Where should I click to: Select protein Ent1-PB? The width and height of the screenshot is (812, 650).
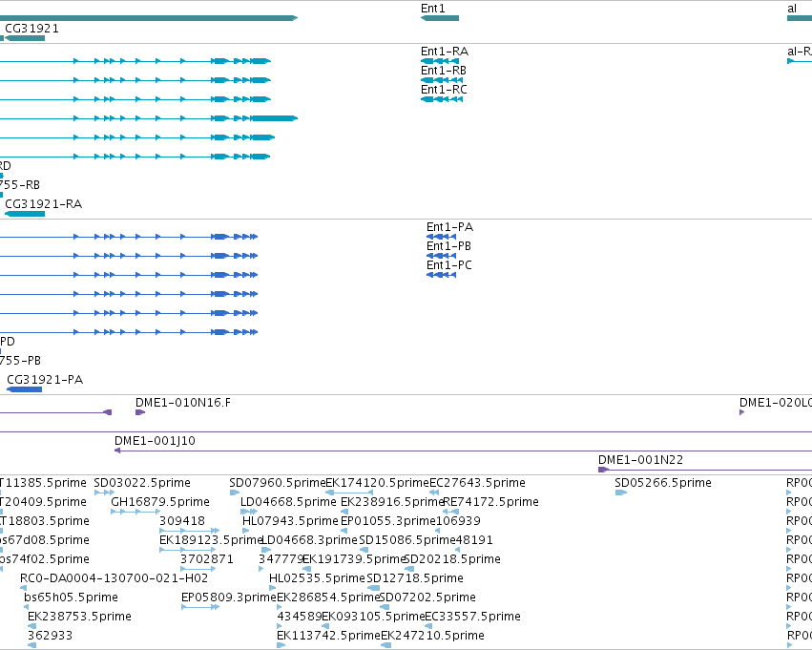[441, 256]
